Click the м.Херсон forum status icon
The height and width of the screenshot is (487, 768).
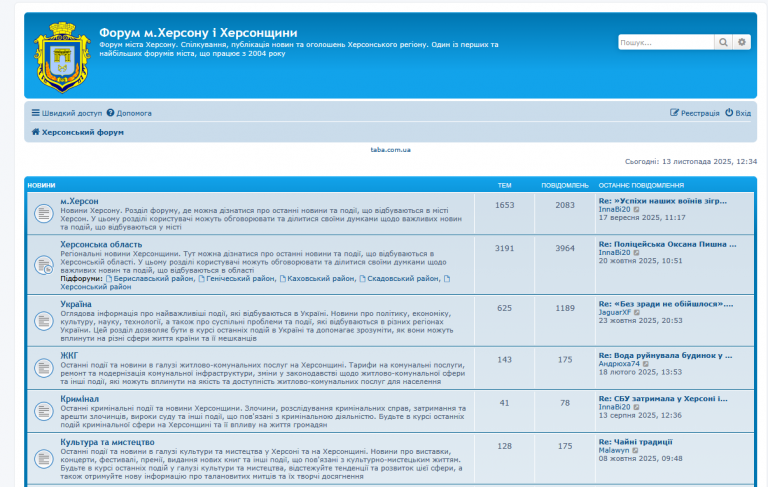point(44,214)
